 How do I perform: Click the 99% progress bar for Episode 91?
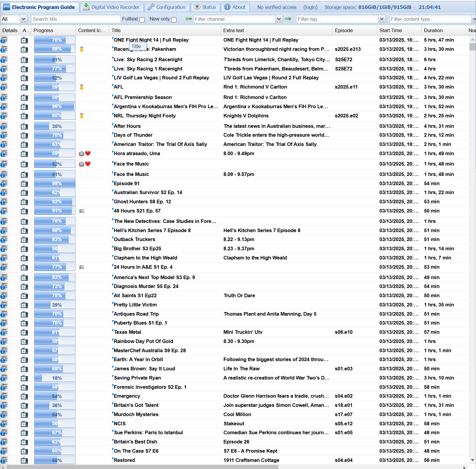(x=54, y=184)
